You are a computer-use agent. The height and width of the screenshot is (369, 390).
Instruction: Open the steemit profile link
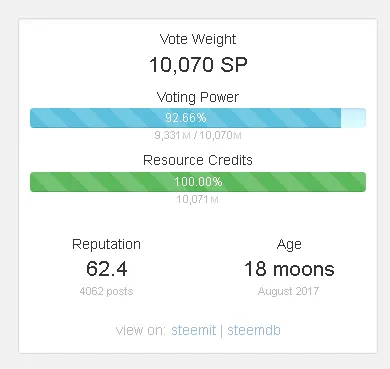pos(194,330)
